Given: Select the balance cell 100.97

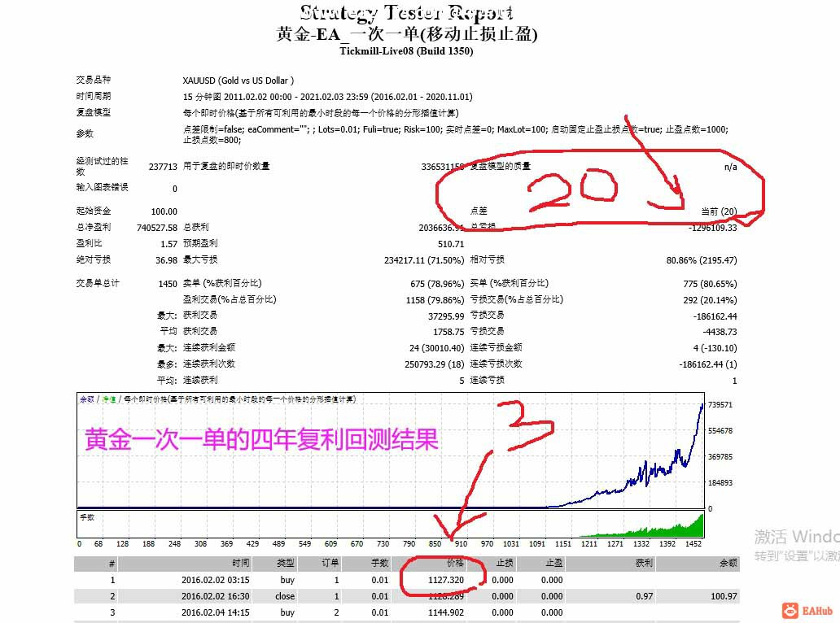Looking at the screenshot, I should point(724,596).
